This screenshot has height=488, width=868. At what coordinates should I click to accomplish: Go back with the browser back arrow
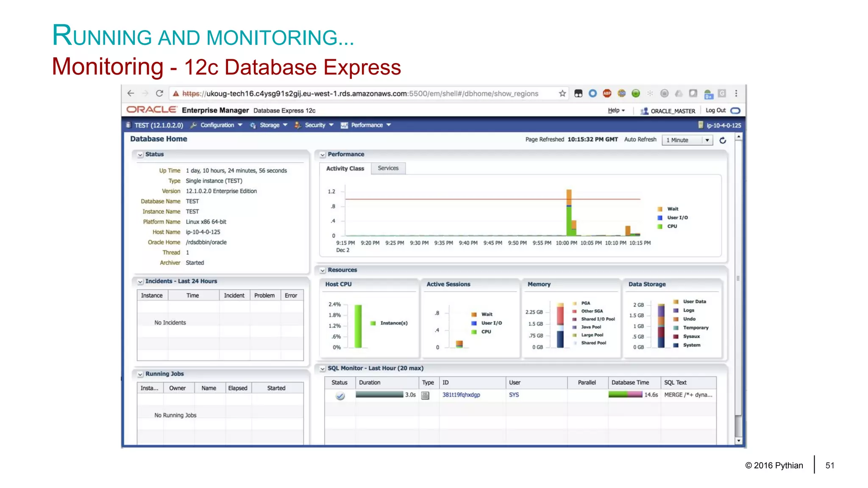click(131, 93)
